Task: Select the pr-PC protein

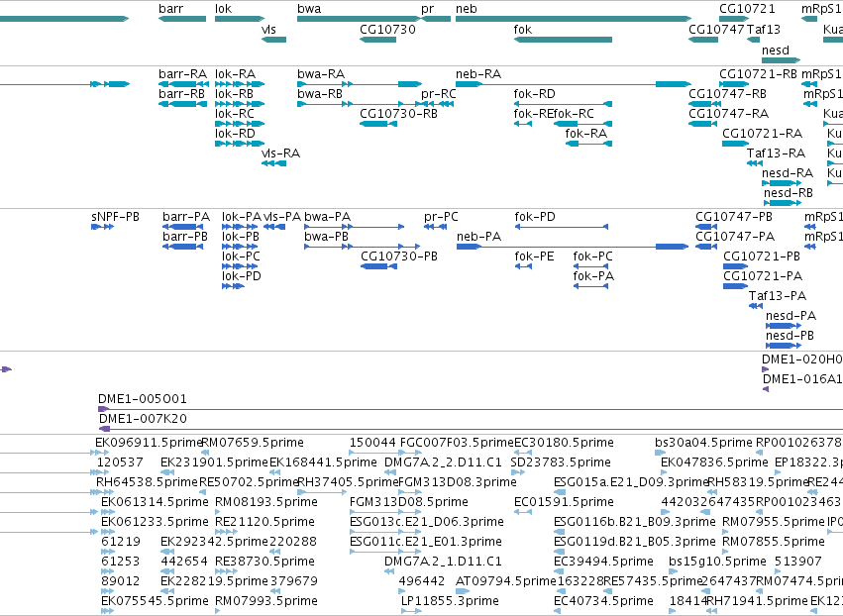Action: pos(436,227)
